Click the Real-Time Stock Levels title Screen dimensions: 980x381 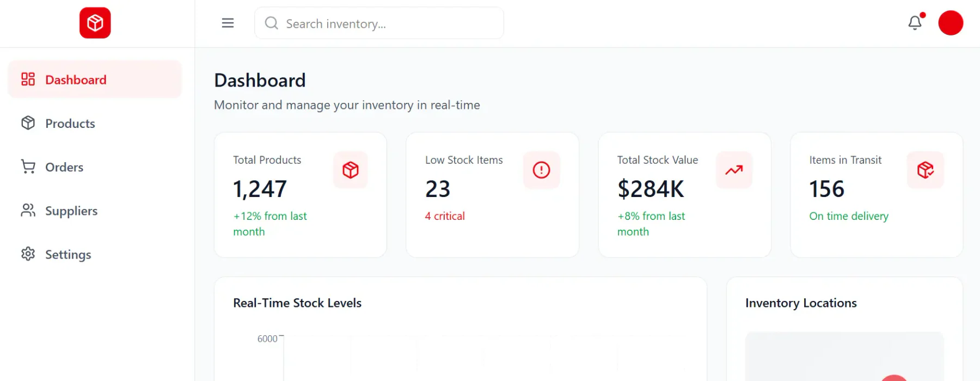(297, 303)
